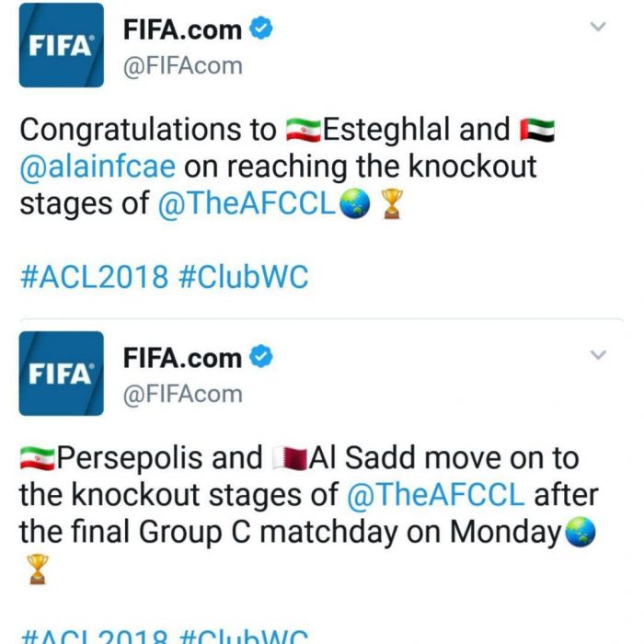Click FIFA.com account name on the Esteghlal tweet
The height and width of the screenshot is (644, 644).
tap(184, 29)
